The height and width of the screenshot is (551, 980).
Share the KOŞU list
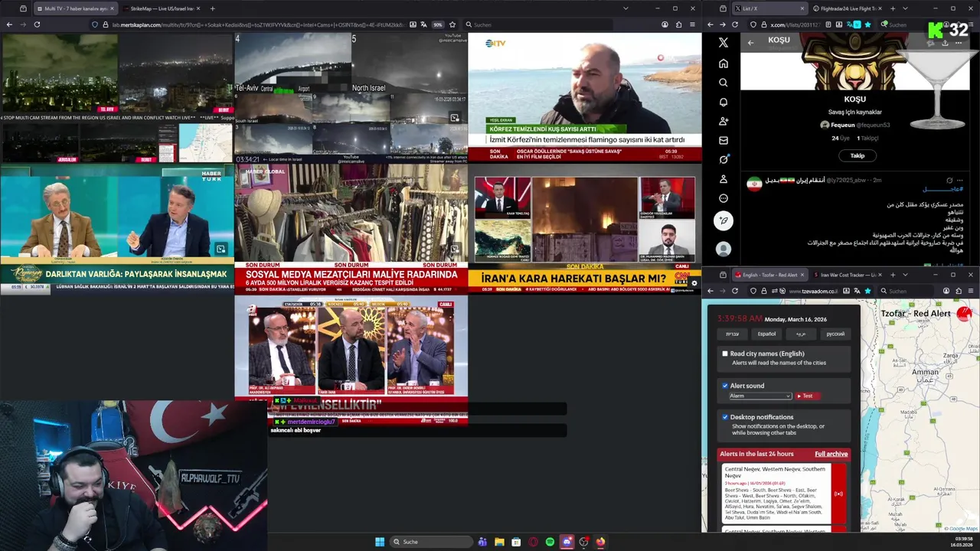[944, 43]
